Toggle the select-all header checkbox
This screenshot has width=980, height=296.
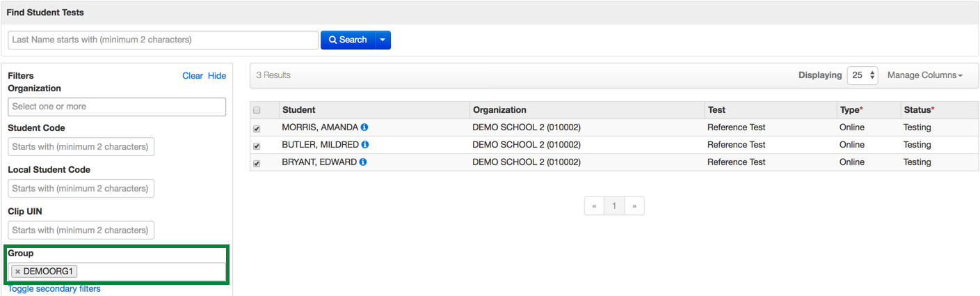(x=257, y=111)
